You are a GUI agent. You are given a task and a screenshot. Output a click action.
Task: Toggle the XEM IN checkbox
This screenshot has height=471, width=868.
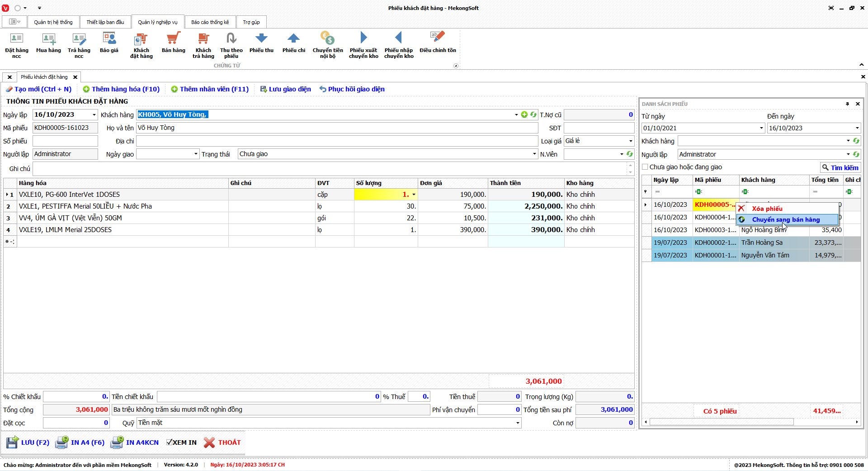170,442
